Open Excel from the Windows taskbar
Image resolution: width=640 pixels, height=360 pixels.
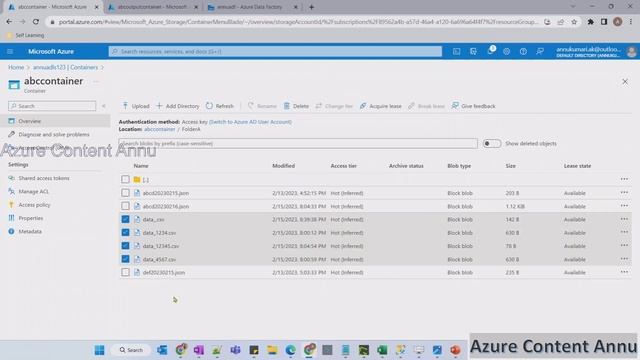[x=382, y=350]
